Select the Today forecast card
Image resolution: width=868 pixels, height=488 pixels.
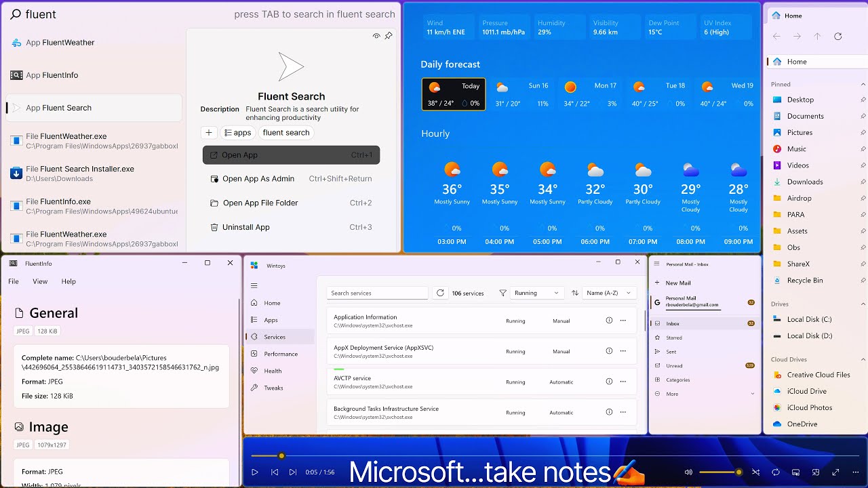pyautogui.click(x=454, y=94)
